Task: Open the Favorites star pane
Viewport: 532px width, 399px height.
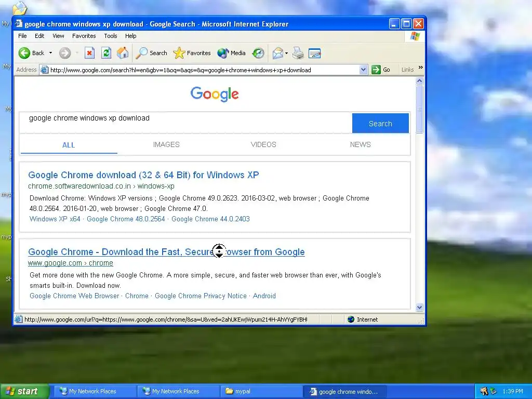Action: pos(192,53)
